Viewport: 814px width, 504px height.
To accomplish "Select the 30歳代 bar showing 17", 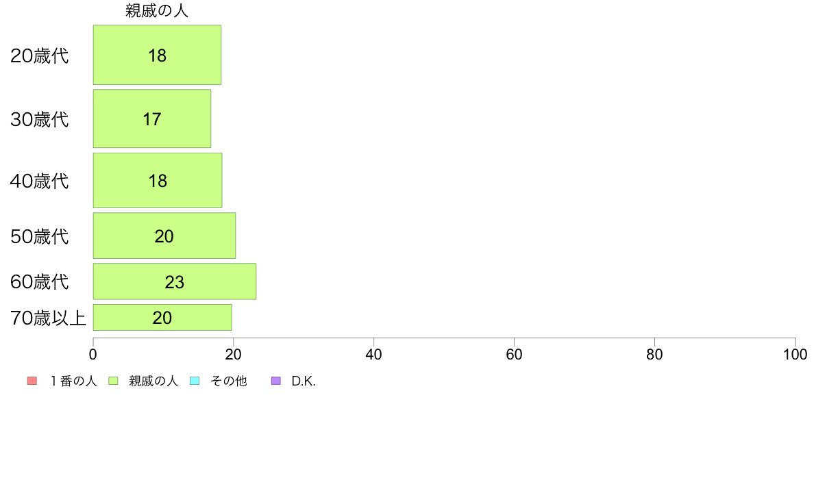I will (152, 119).
